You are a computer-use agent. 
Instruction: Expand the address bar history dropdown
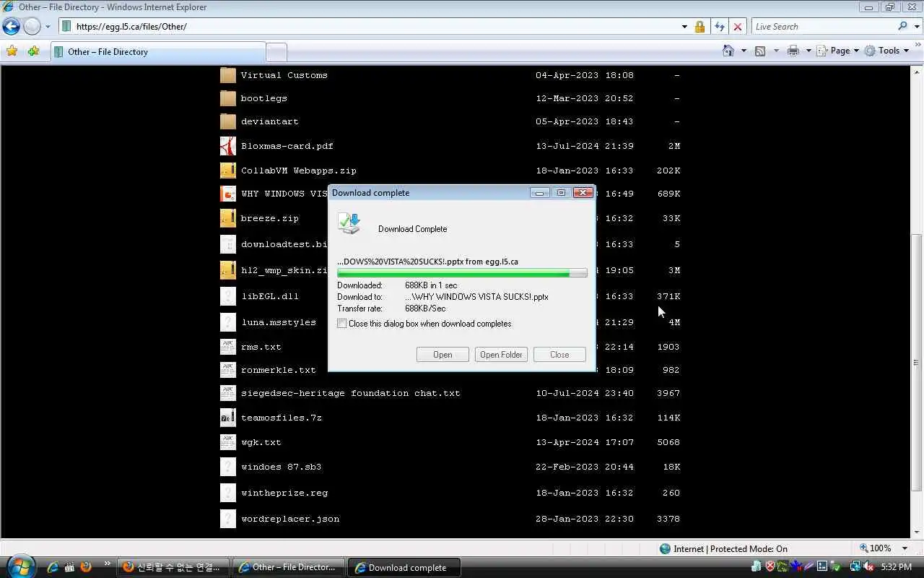click(x=684, y=27)
